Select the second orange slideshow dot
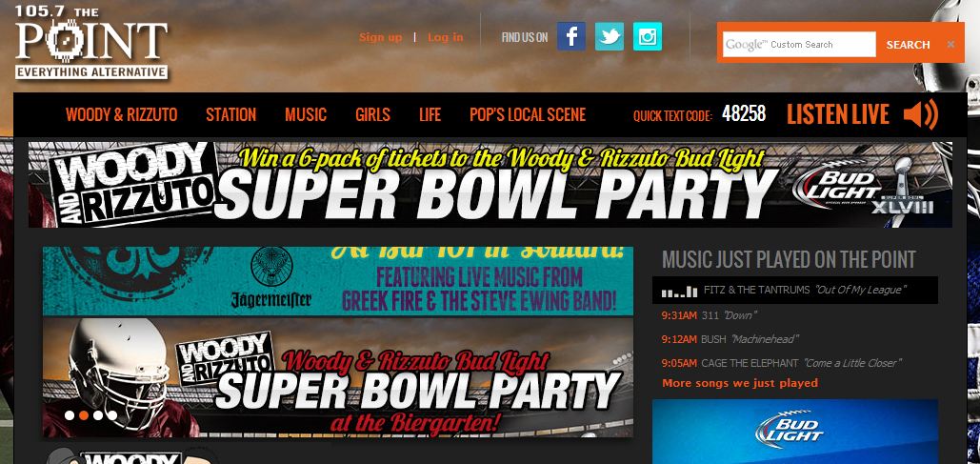Image resolution: width=980 pixels, height=464 pixels. tap(84, 415)
